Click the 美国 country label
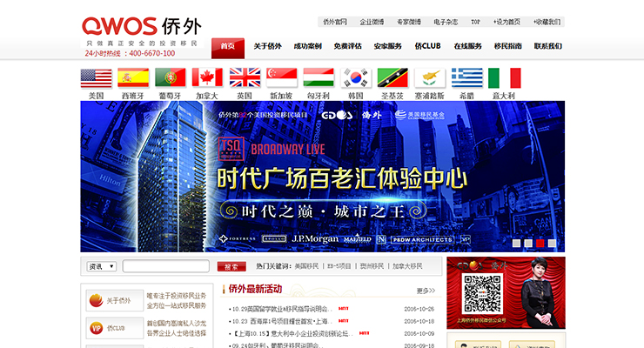 (96, 96)
